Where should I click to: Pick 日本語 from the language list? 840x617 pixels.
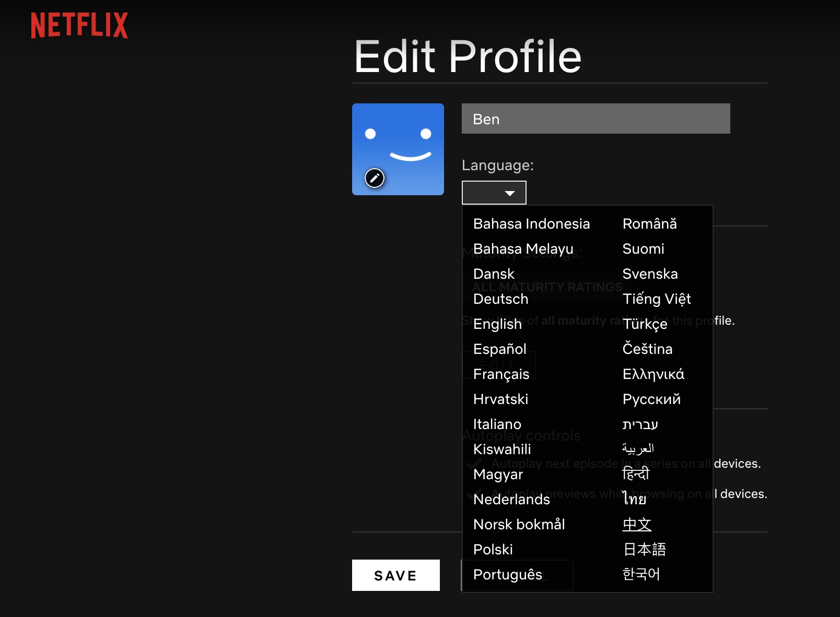[x=644, y=549]
